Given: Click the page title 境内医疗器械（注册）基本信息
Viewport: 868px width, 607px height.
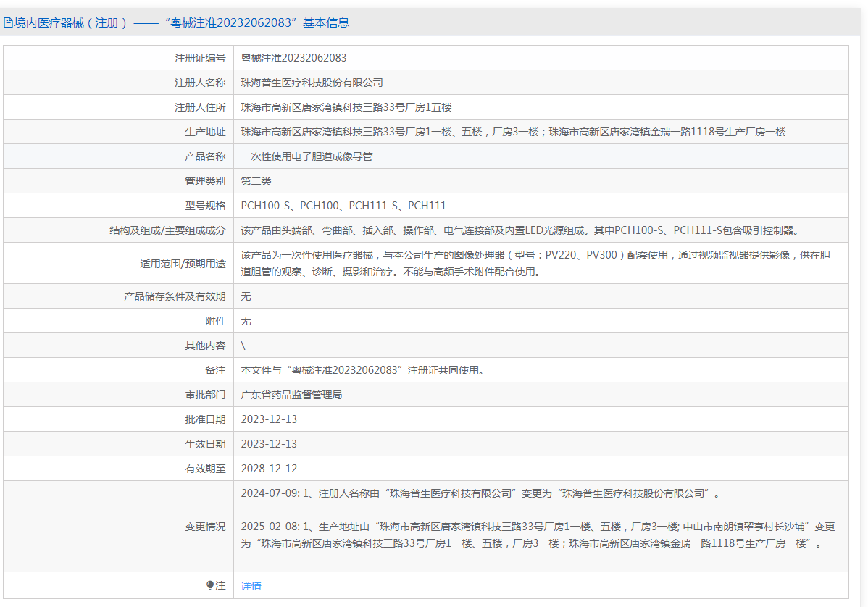Looking at the screenshot, I should 182,22.
